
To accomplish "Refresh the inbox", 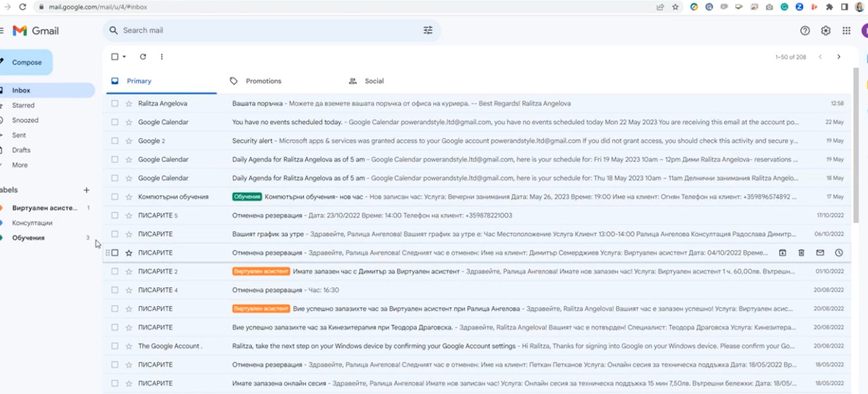I will tap(143, 57).
